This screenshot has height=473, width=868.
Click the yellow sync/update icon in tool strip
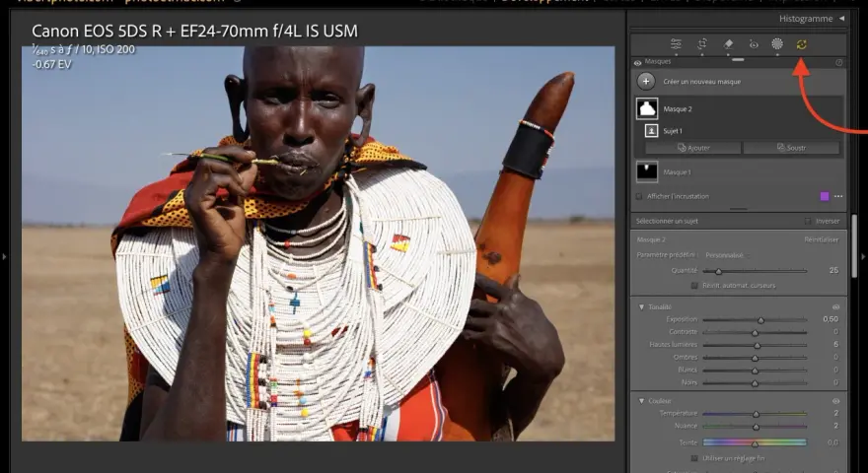[x=802, y=44]
